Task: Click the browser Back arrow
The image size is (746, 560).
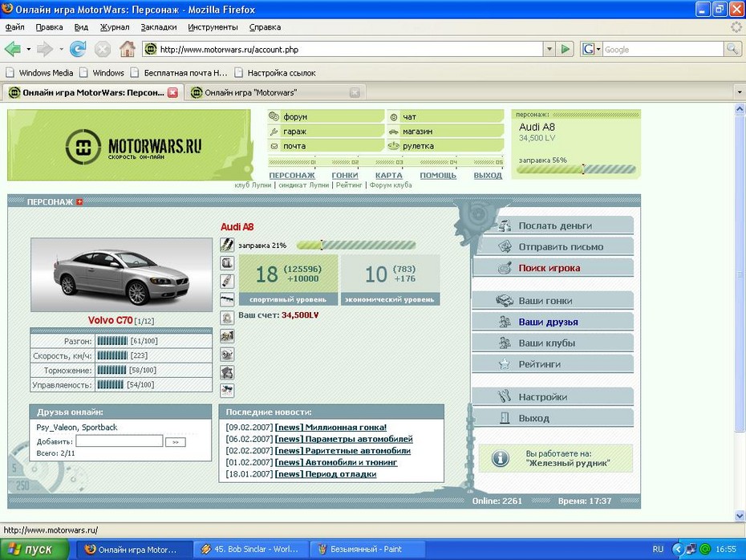Action: tap(12, 49)
